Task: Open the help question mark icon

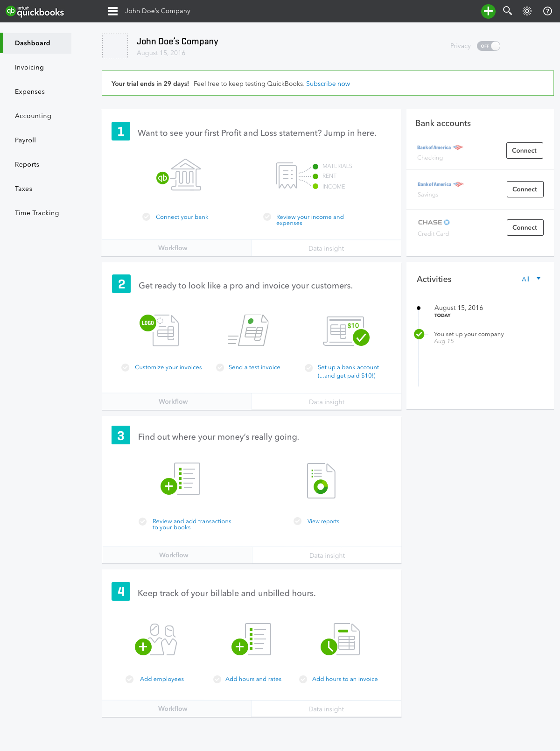Action: (x=547, y=11)
